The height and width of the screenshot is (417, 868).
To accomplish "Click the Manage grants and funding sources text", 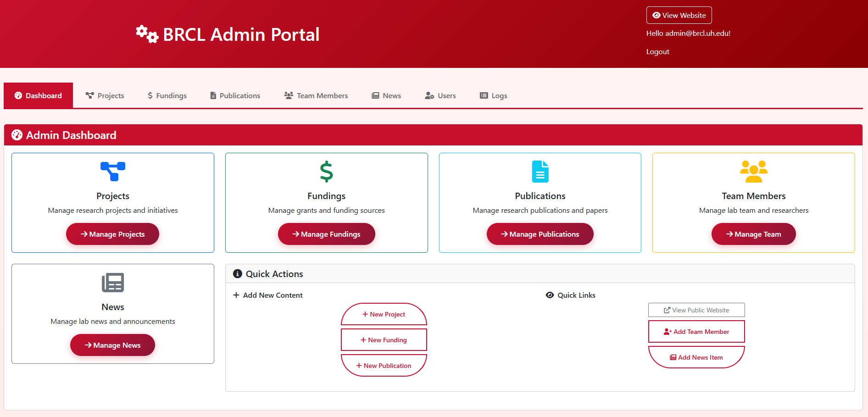I will [327, 211].
